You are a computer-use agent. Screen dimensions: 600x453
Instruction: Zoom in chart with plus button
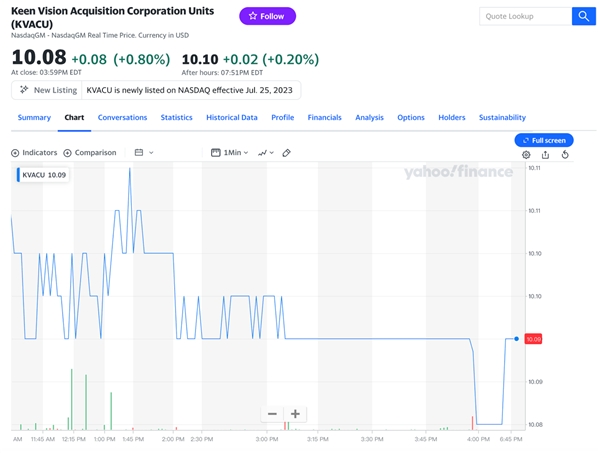[295, 414]
